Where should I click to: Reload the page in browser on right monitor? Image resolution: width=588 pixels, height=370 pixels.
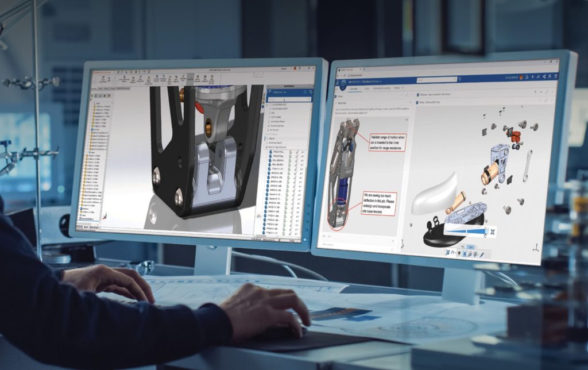point(345,75)
